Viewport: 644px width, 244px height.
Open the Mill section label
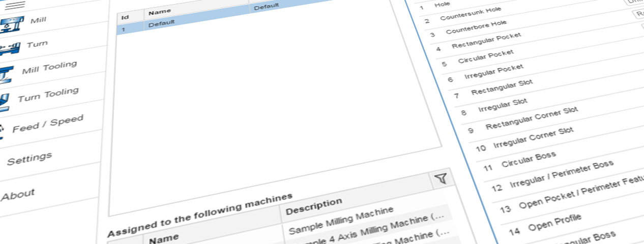(39, 20)
